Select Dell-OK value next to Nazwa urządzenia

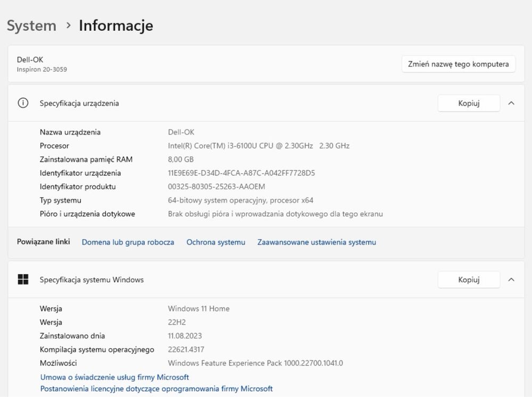[181, 132]
